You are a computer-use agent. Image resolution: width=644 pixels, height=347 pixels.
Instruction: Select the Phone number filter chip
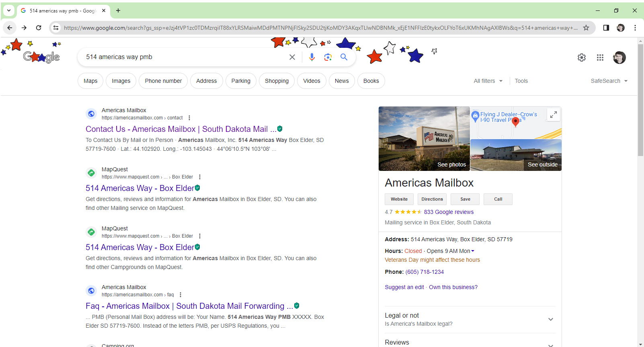pyautogui.click(x=163, y=81)
